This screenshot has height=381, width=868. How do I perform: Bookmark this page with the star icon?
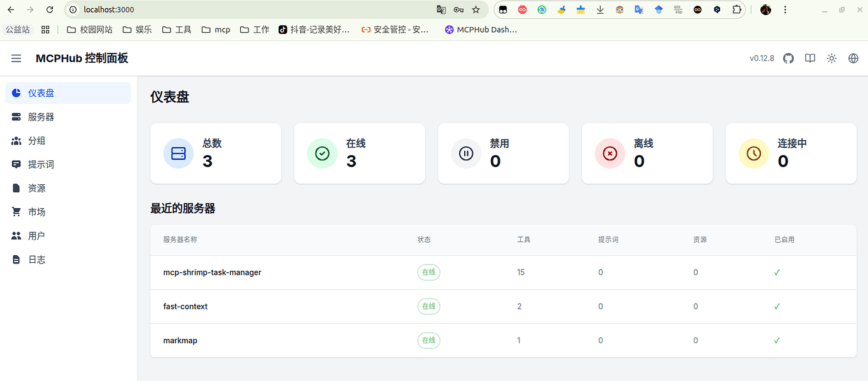point(476,9)
